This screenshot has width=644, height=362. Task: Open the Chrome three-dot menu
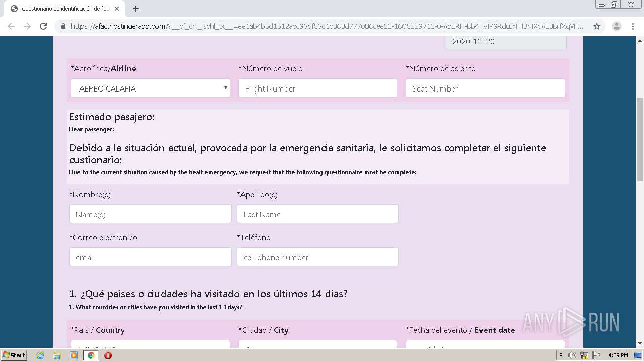[x=633, y=26]
